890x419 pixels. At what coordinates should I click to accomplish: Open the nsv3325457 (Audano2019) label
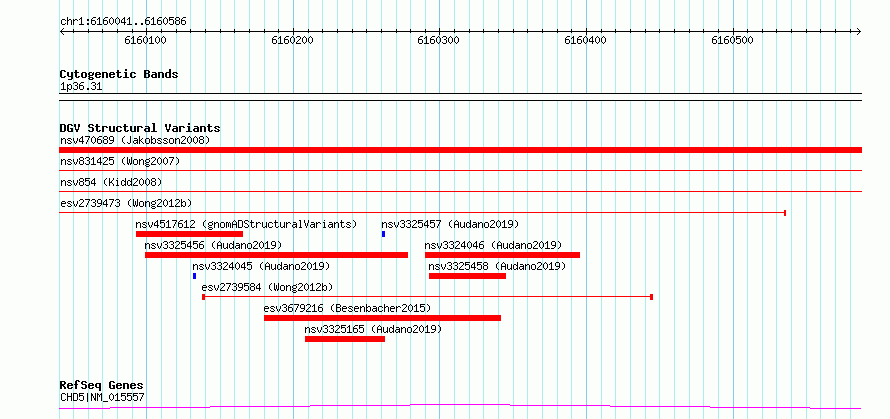450,224
